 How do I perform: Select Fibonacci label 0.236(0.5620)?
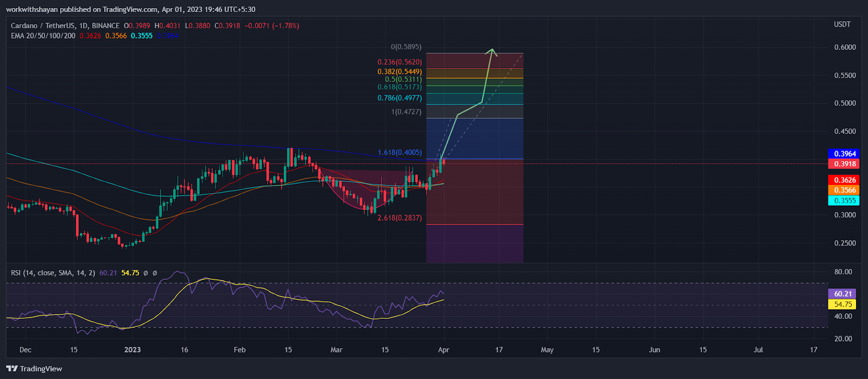click(x=399, y=62)
